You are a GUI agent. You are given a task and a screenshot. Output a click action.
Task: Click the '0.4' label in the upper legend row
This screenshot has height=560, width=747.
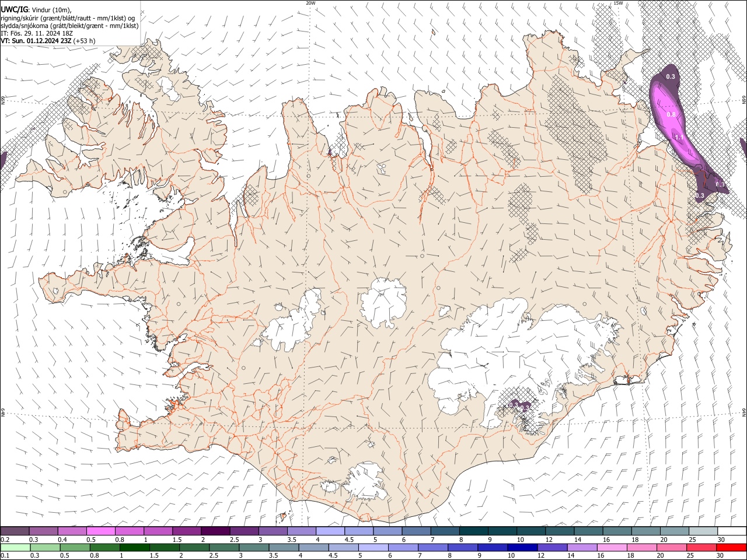click(x=62, y=539)
